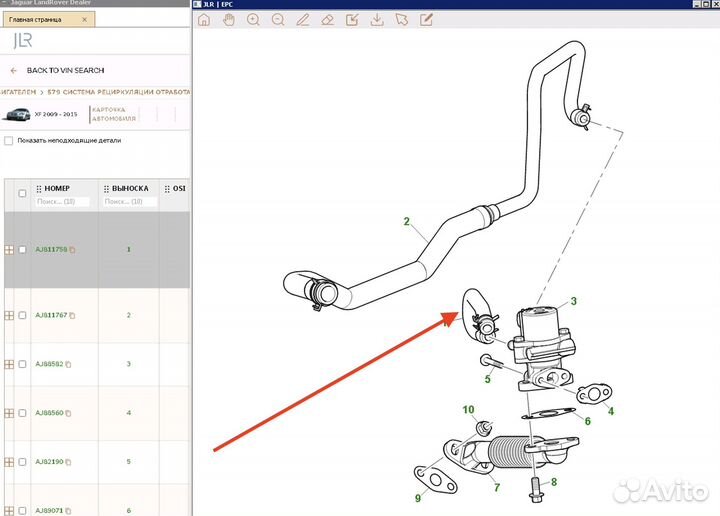Expand row details for AJ88560

(x=9, y=413)
